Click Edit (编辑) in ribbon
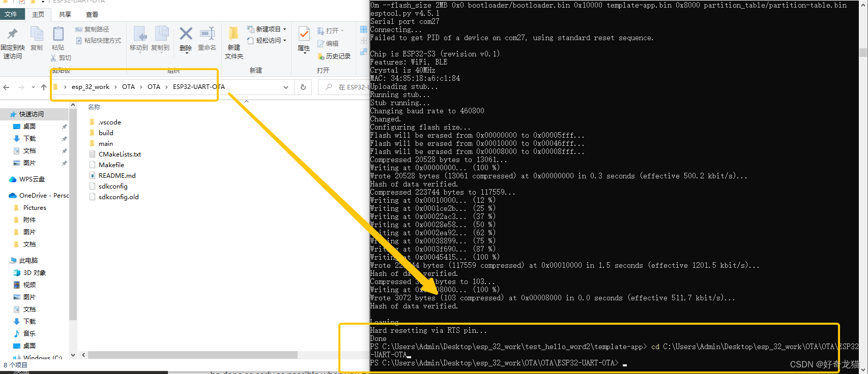This screenshot has height=374, width=868. pyautogui.click(x=328, y=44)
